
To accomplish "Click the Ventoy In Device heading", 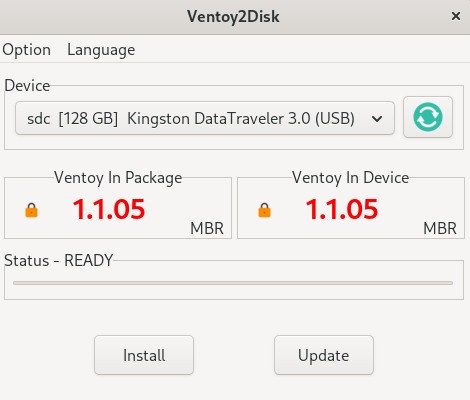I will pyautogui.click(x=351, y=178).
